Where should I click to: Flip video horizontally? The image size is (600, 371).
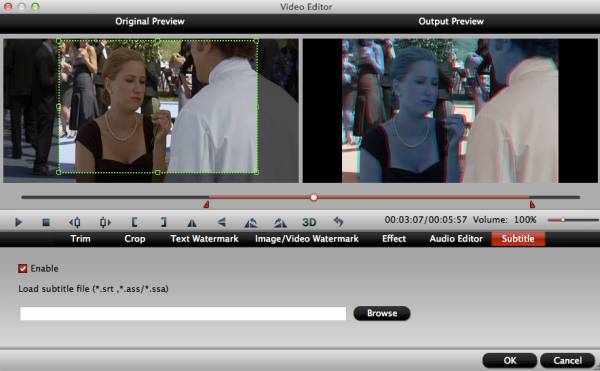(x=192, y=222)
